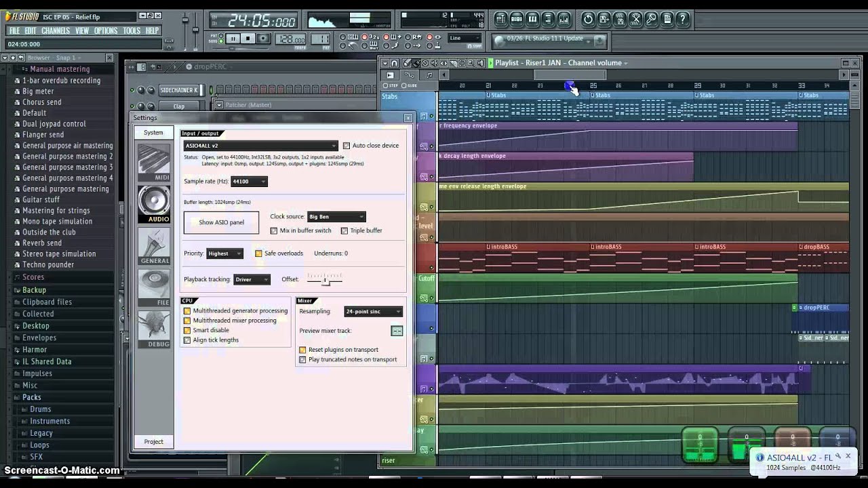Open the Playlist options menu arrow
Image resolution: width=868 pixels, height=488 pixels.
point(385,63)
